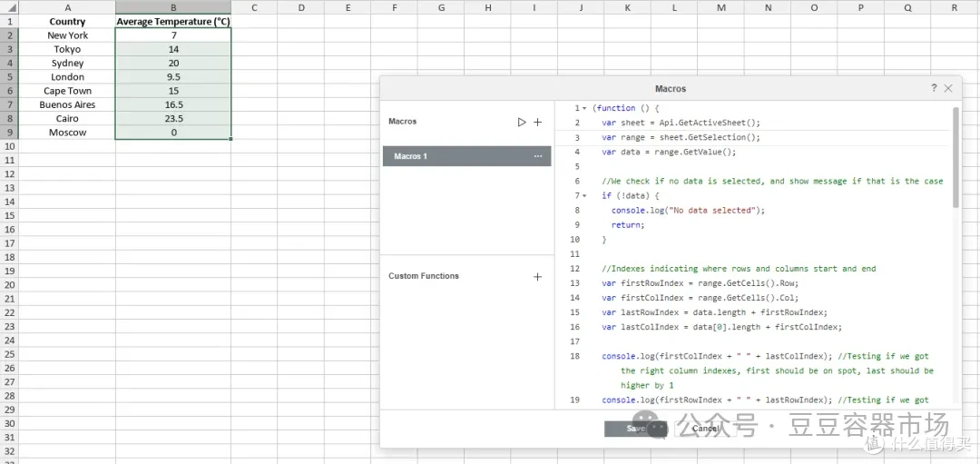
Task: Click the var lastRowIndex code line
Action: click(x=714, y=312)
